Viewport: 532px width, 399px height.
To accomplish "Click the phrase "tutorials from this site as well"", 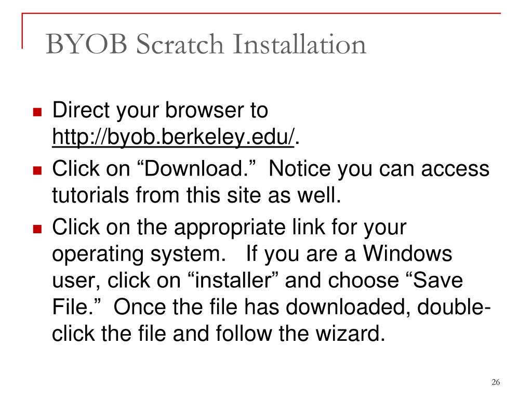I will (x=196, y=195).
